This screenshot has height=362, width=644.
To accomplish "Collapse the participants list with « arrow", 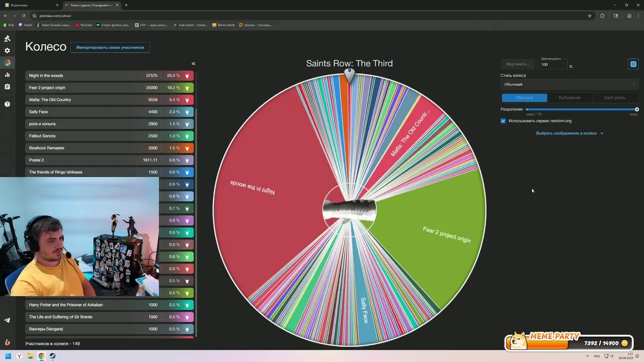I will (x=193, y=63).
